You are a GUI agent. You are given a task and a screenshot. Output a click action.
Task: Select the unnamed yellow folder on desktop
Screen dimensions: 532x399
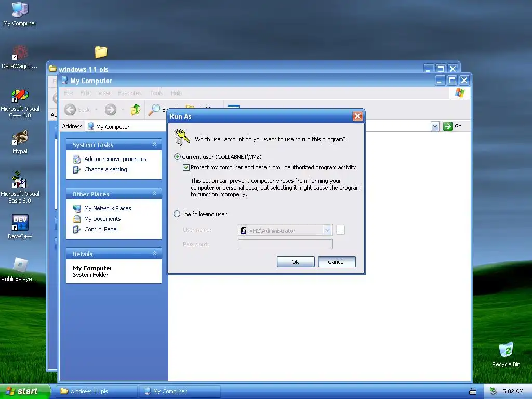point(101,52)
